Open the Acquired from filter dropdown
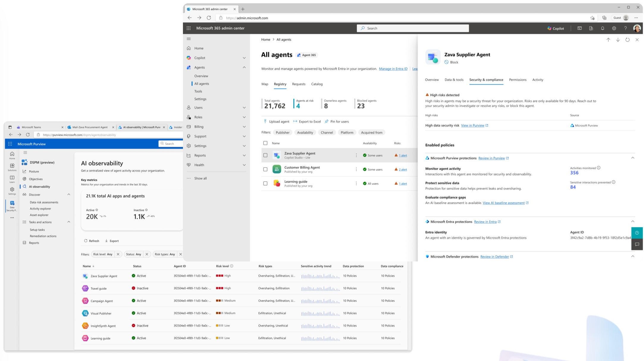The width and height of the screenshot is (644, 361). pyautogui.click(x=372, y=133)
